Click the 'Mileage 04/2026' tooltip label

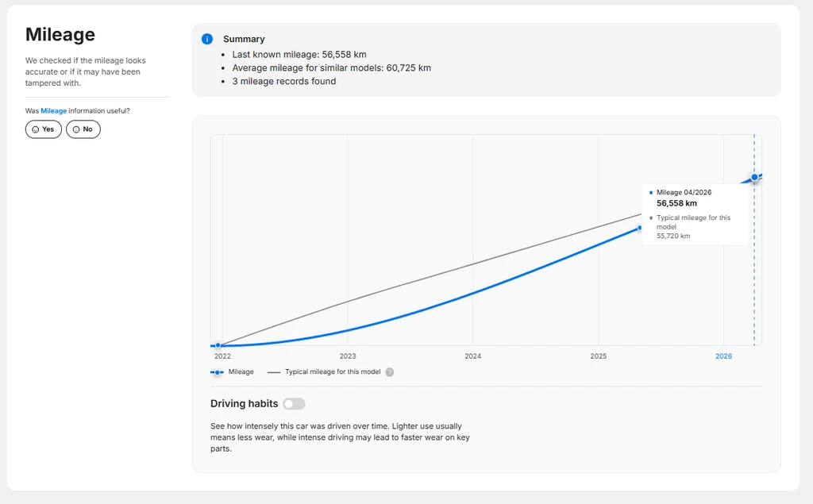[x=684, y=192]
